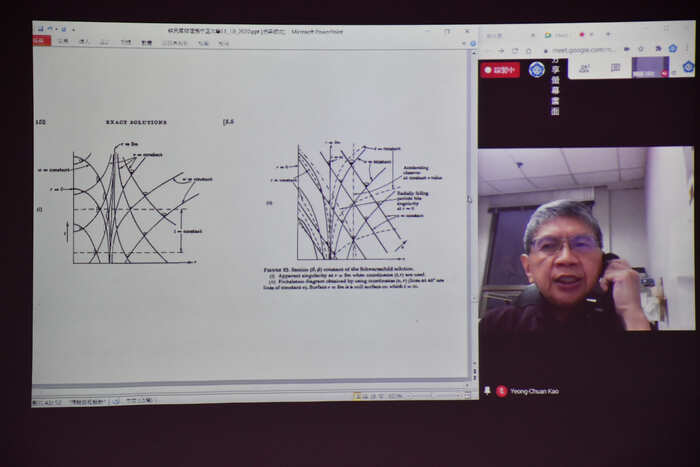
Task: Switch to Slide Sorter view in the status bar
Action: tap(367, 396)
